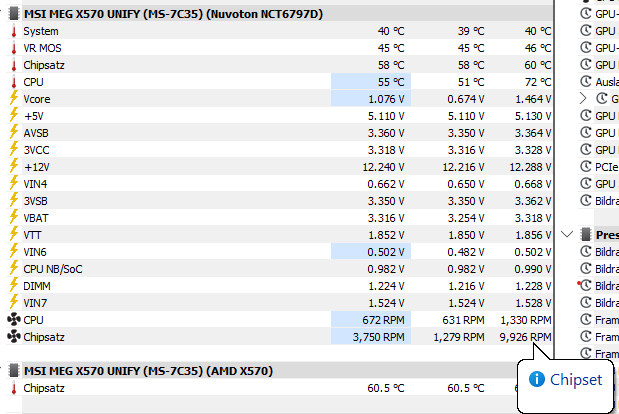
Task: Click the chip icon beside the Pres group header
Action: pos(586,234)
